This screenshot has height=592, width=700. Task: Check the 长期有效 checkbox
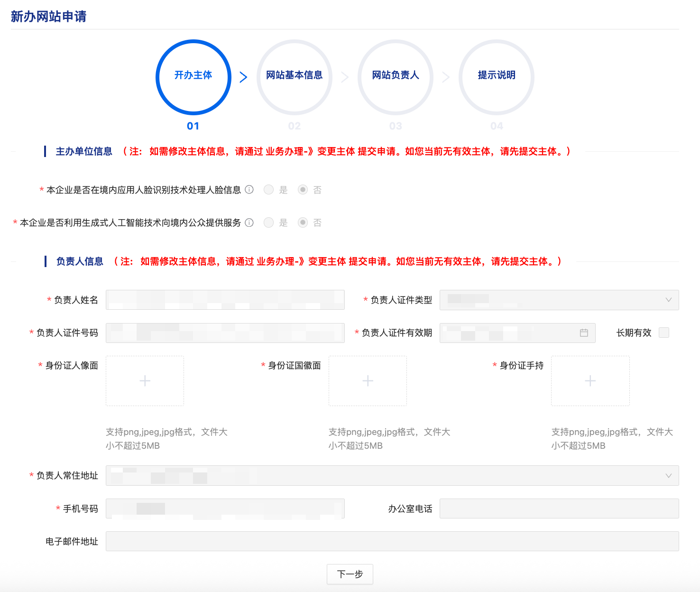point(664,333)
